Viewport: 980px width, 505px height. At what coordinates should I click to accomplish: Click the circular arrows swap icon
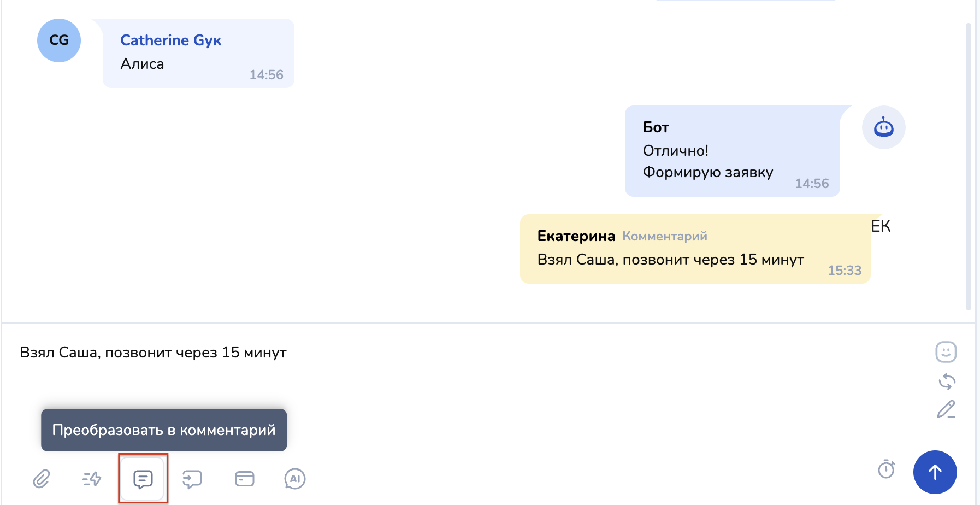point(947,381)
